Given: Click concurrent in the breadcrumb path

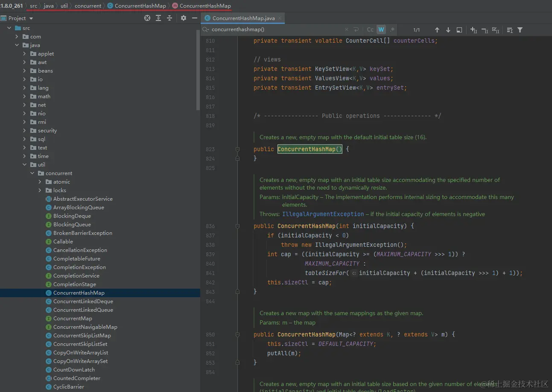Looking at the screenshot, I should tap(88, 6).
